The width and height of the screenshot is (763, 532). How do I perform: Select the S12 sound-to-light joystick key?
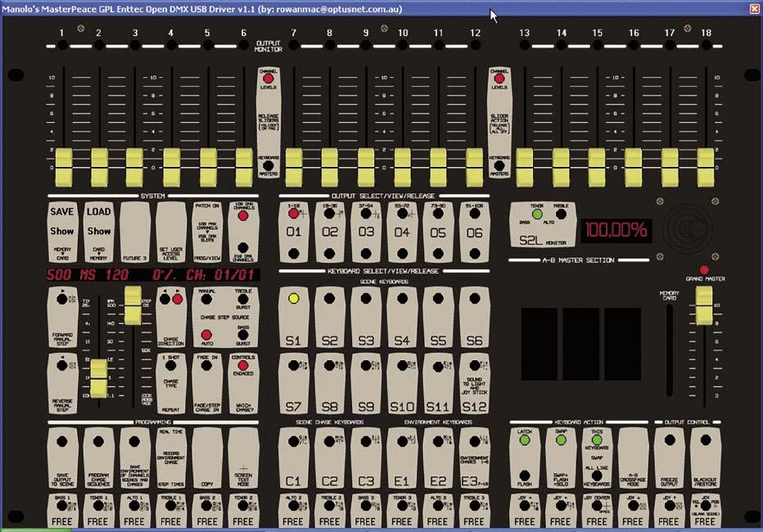click(x=475, y=384)
